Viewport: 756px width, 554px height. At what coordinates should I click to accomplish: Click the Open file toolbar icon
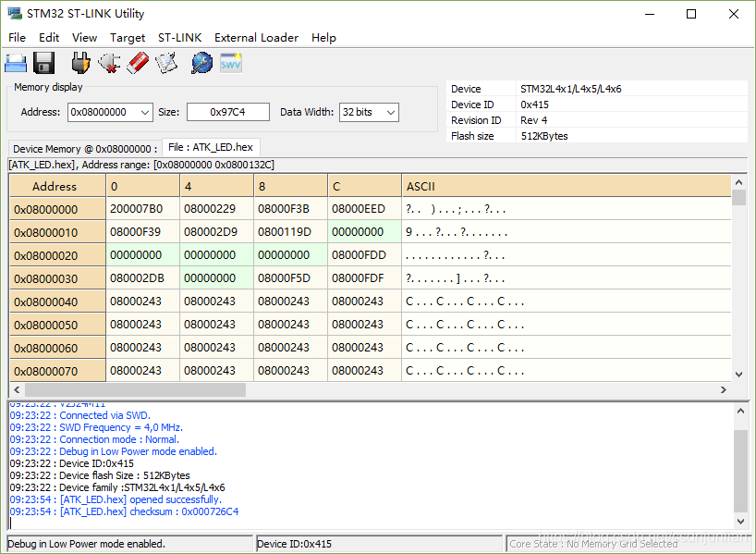[16, 63]
